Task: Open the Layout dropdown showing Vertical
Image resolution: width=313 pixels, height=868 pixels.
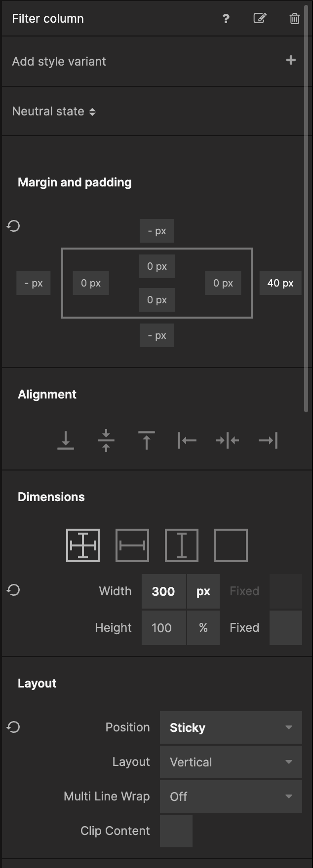Action: pos(231,762)
